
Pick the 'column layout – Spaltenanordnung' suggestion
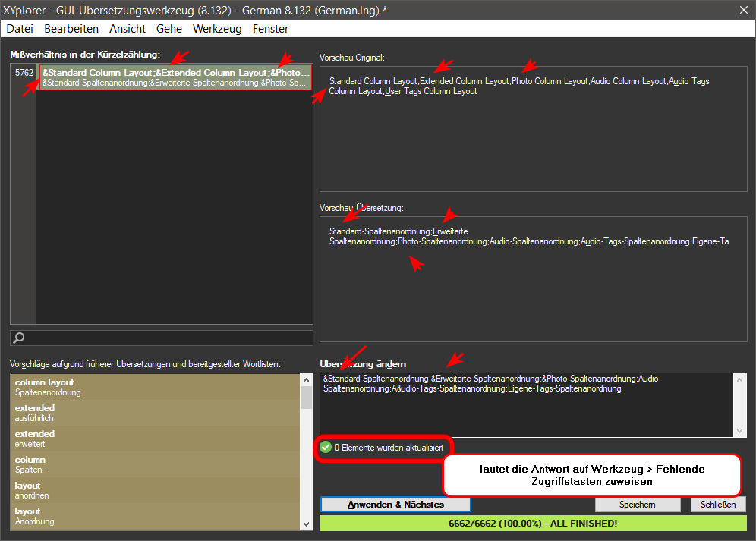coord(156,388)
